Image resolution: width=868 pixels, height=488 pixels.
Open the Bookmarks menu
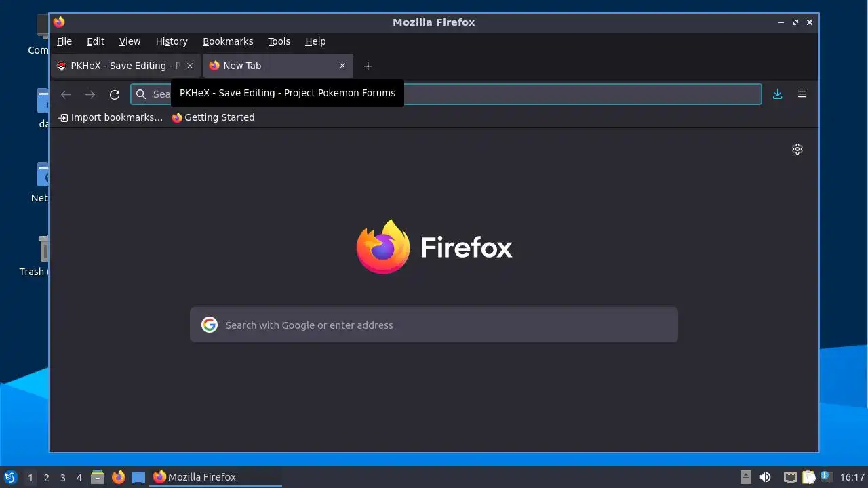pyautogui.click(x=228, y=41)
